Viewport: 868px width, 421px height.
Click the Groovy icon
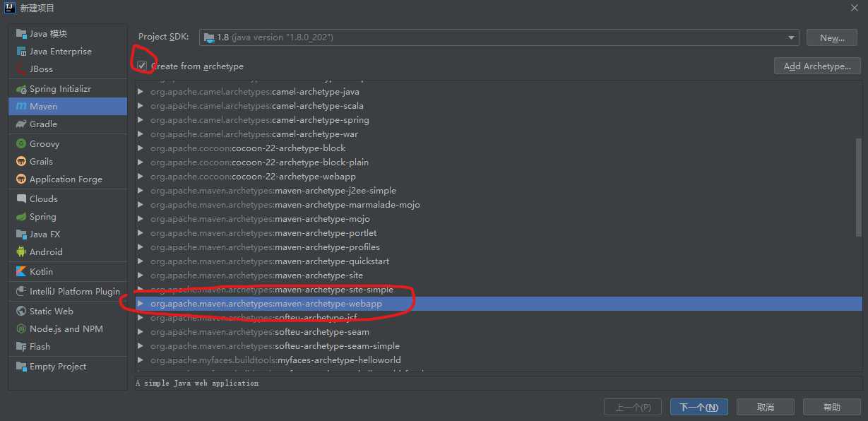pos(21,144)
